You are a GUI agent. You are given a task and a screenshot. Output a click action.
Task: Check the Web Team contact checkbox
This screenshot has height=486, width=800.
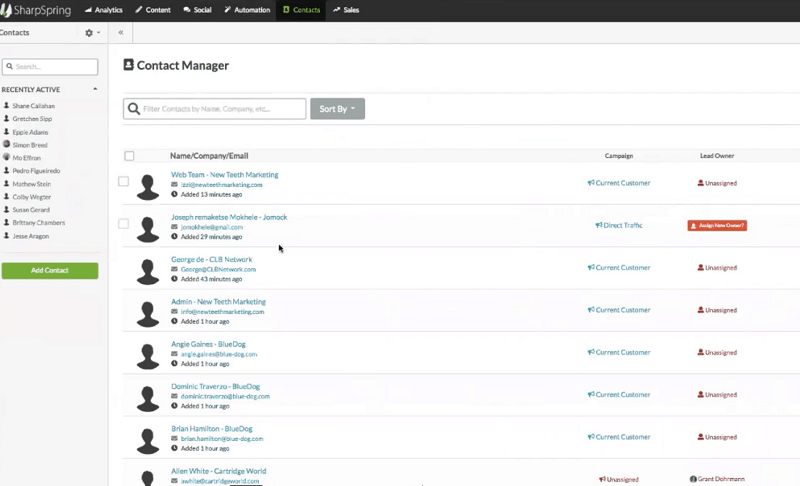[124, 182]
